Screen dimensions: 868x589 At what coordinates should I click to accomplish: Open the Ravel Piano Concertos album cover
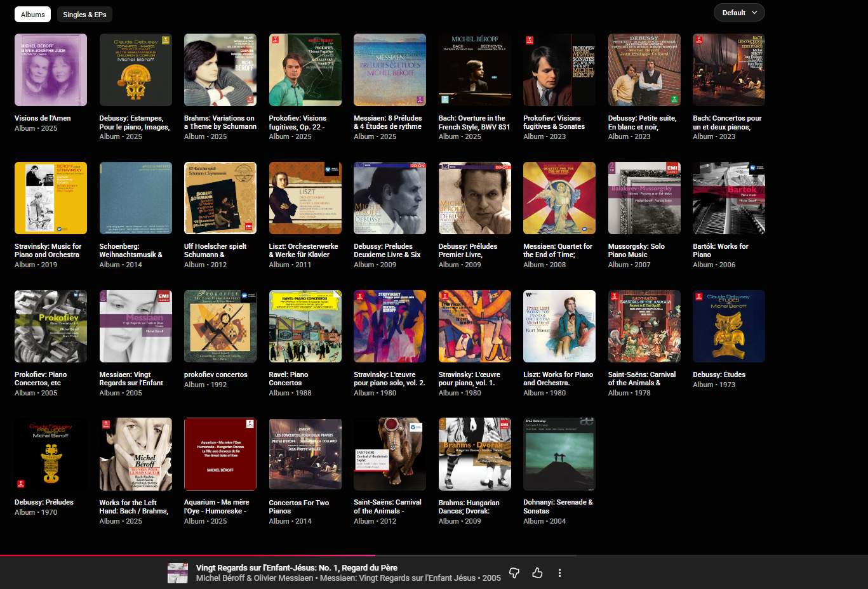click(305, 326)
